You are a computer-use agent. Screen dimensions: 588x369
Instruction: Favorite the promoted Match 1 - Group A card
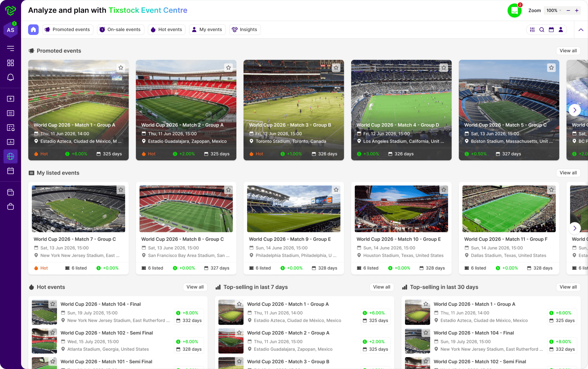(x=121, y=68)
